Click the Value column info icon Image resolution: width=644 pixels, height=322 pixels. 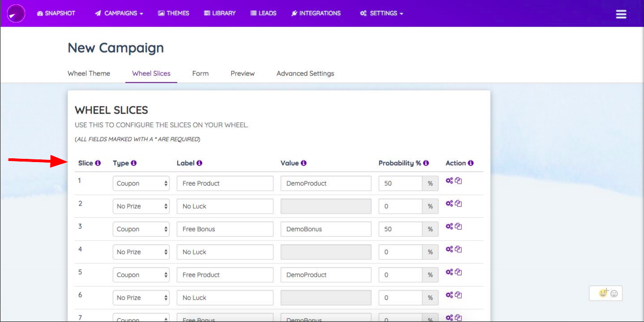(303, 163)
